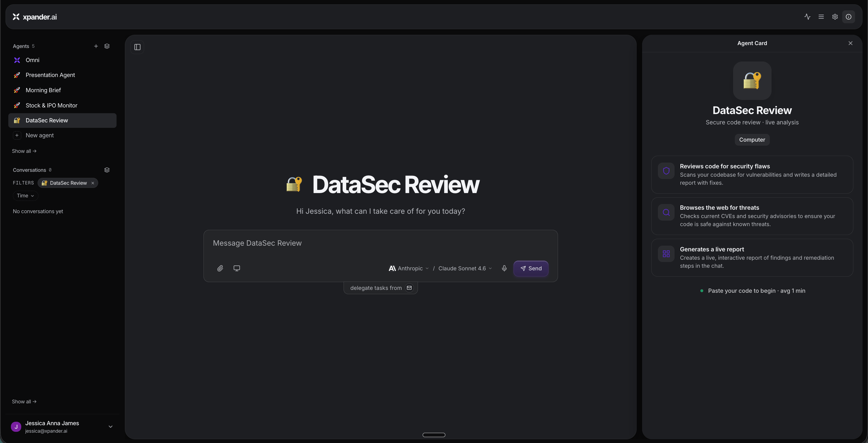The width and height of the screenshot is (868, 443).
Task: Open the Anthropic provider dropdown
Action: point(409,268)
